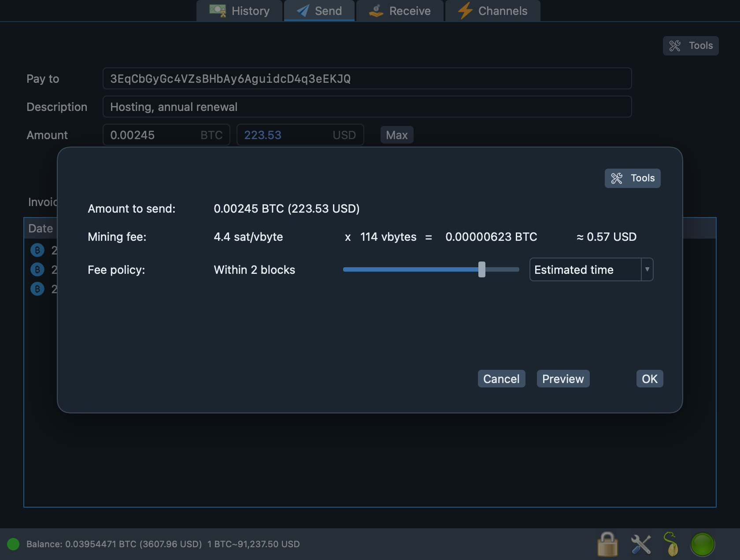This screenshot has width=740, height=560.
Task: Go to the Receive tab
Action: click(400, 11)
